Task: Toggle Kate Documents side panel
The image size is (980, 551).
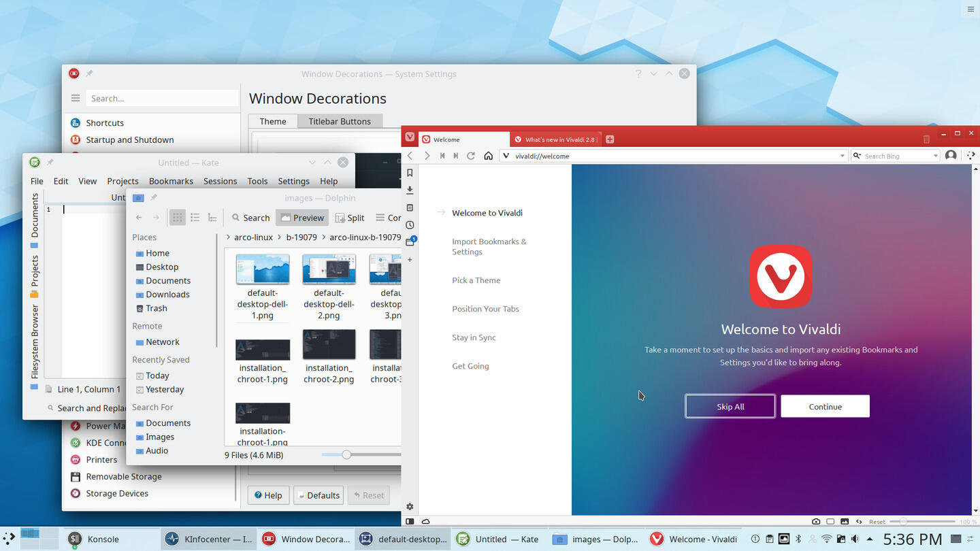Action: click(x=34, y=220)
